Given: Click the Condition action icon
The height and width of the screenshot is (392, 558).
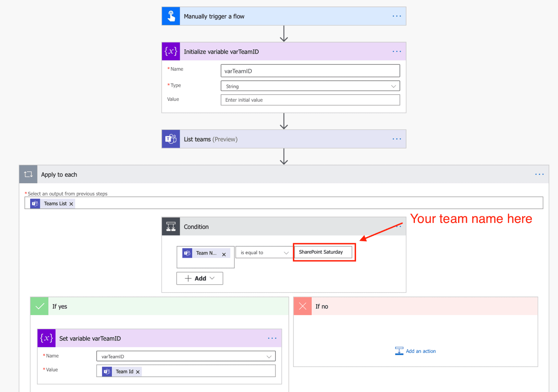Looking at the screenshot, I should [171, 226].
